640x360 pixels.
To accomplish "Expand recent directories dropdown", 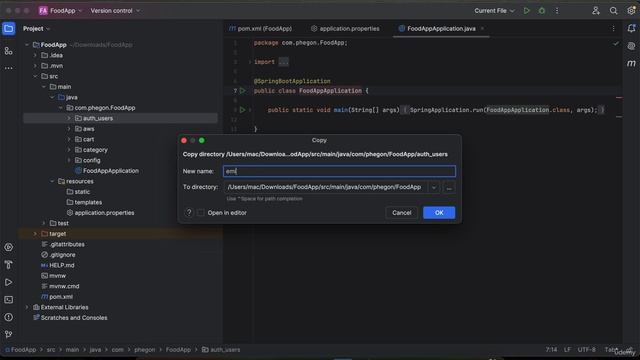I will coord(434,187).
